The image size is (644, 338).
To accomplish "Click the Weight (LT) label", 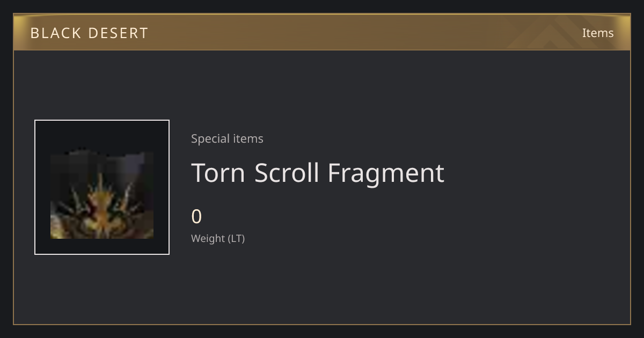I will [x=218, y=238].
